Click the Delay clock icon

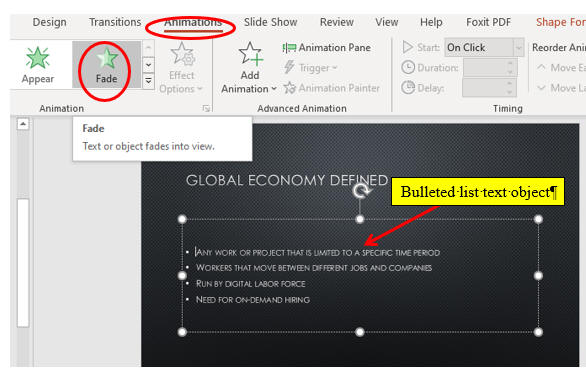408,88
